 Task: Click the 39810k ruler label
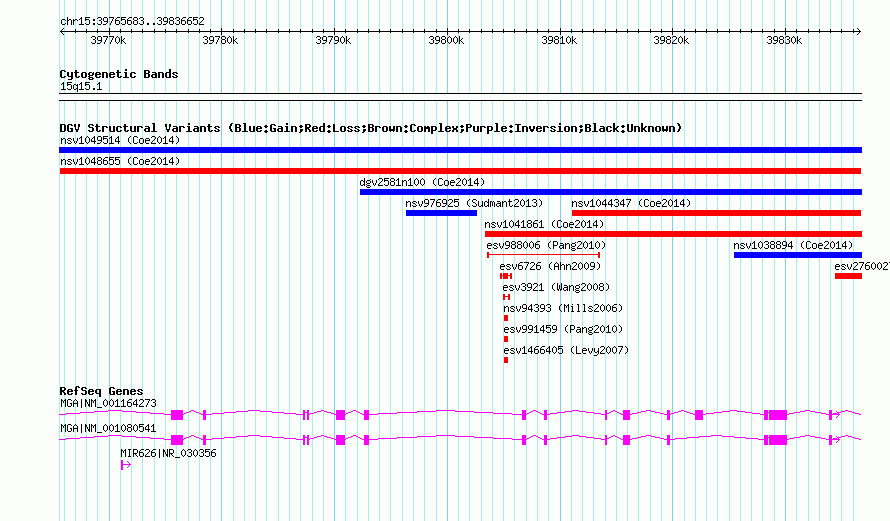click(x=559, y=40)
